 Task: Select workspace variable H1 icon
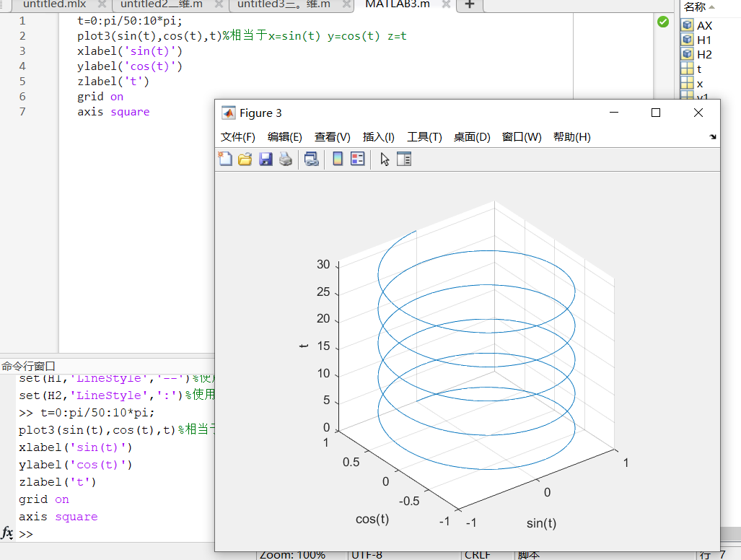687,40
